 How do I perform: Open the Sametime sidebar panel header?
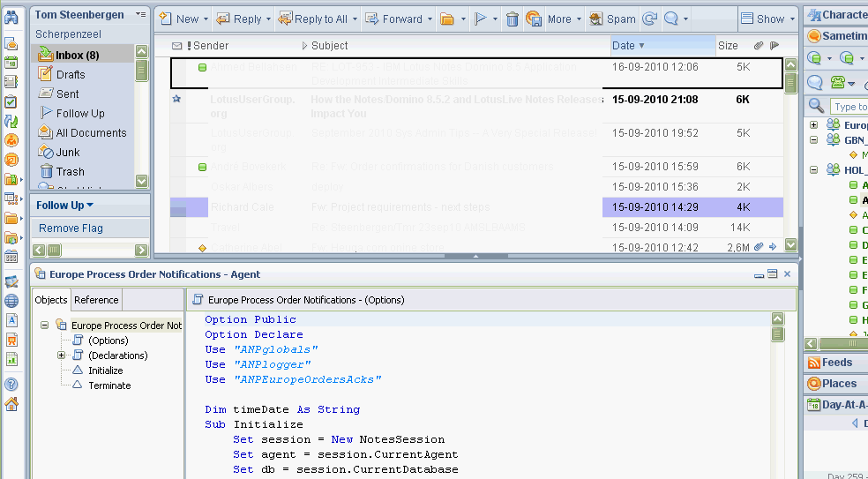836,36
